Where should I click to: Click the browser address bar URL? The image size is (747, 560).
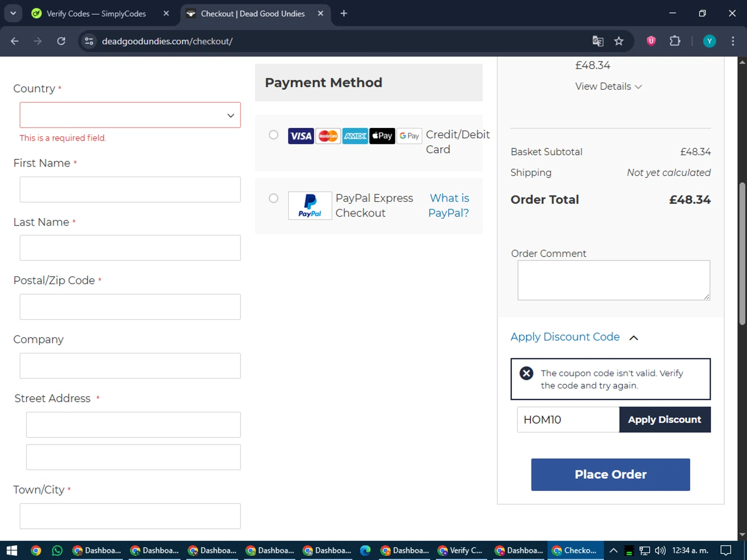tap(167, 41)
